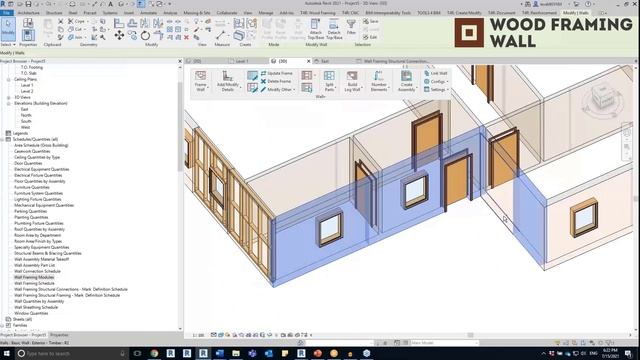Viewport: 640px width, 360px height.
Task: Expand the Select panel dropdown
Action: pyautogui.click(x=8, y=44)
